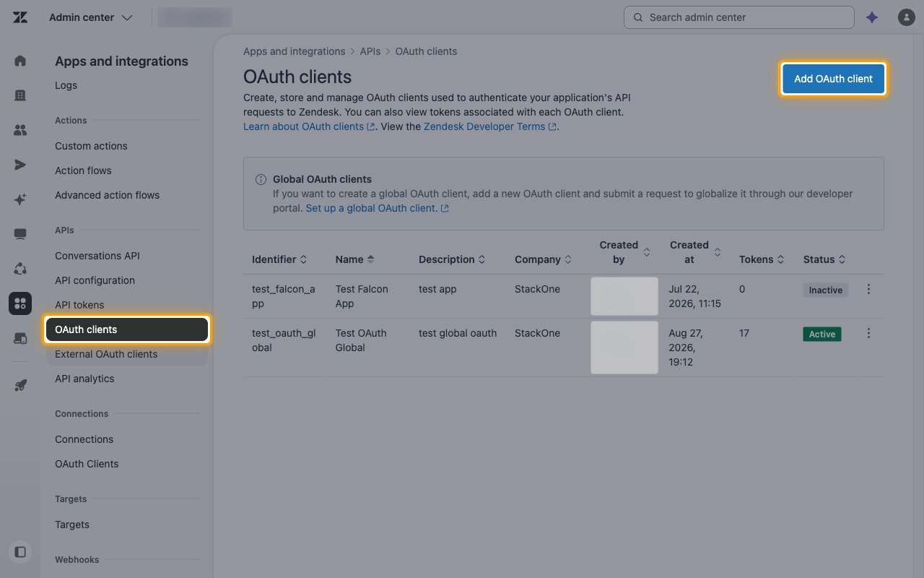
Task: Click the Search admin center field
Action: tap(739, 17)
